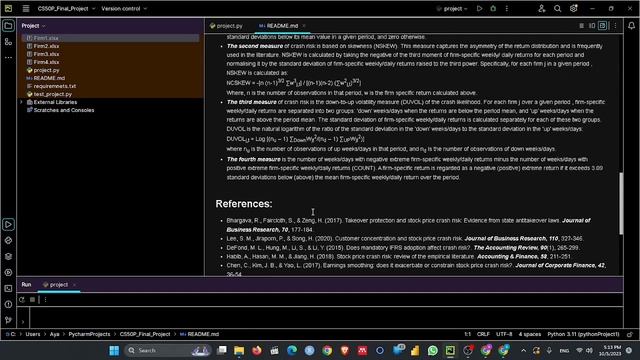Open Code With Me icon
Image resolution: width=640 pixels, height=360 pixels.
point(542,9)
